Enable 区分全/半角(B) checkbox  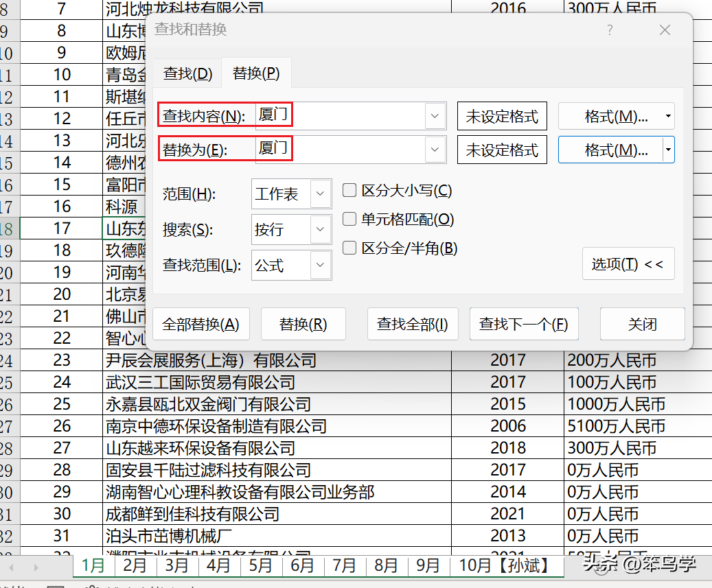349,248
